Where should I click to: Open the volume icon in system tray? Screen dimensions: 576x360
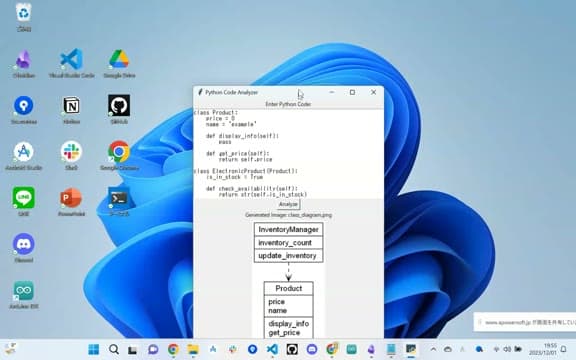(x=507, y=349)
